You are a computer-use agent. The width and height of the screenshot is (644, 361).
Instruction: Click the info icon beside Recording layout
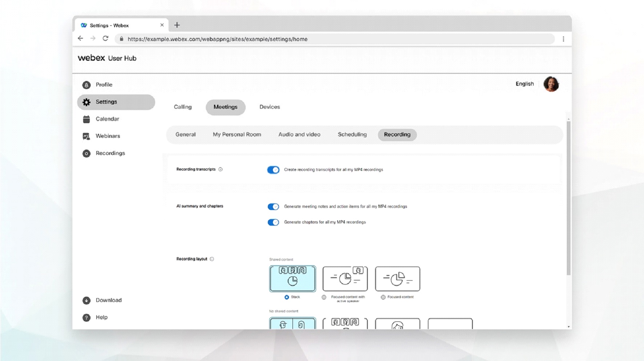pyautogui.click(x=211, y=259)
